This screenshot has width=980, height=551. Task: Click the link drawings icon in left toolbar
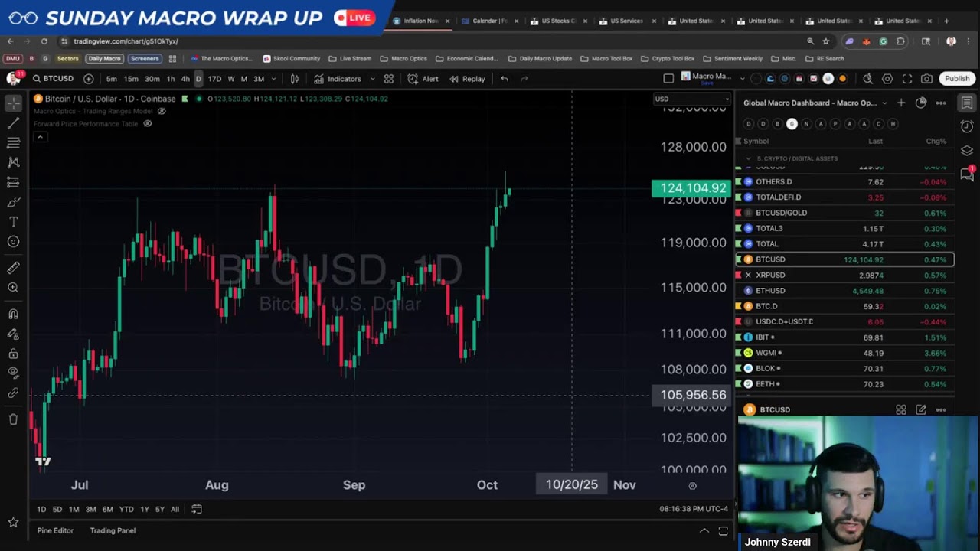[x=13, y=393]
